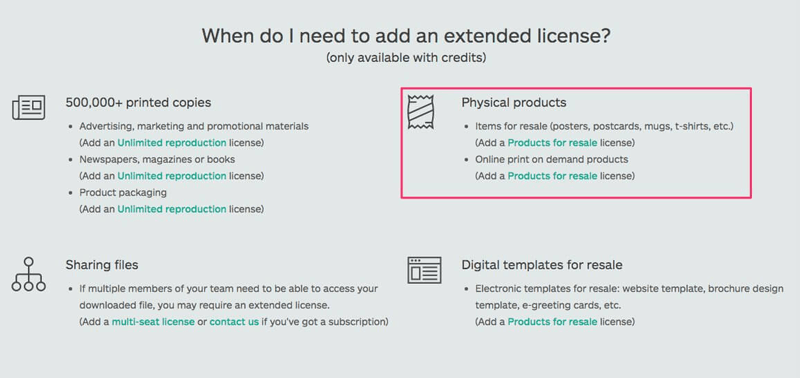Click the 'When do I need' page title

click(x=406, y=36)
